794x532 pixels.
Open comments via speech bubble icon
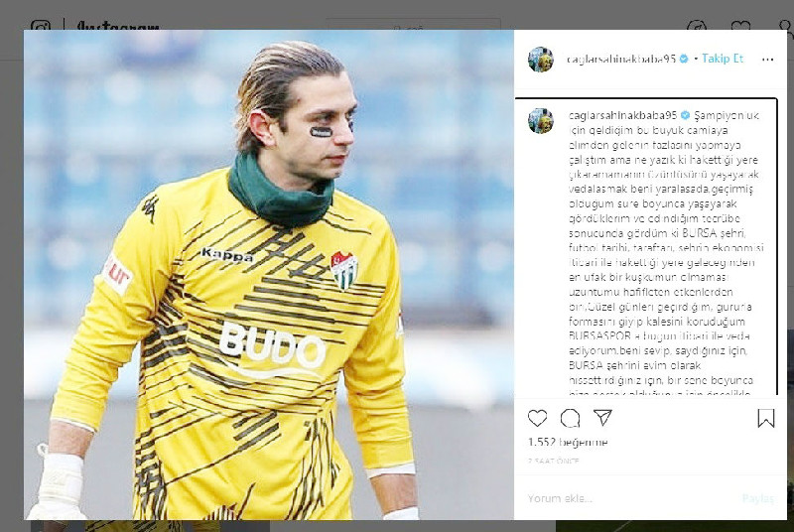point(570,418)
